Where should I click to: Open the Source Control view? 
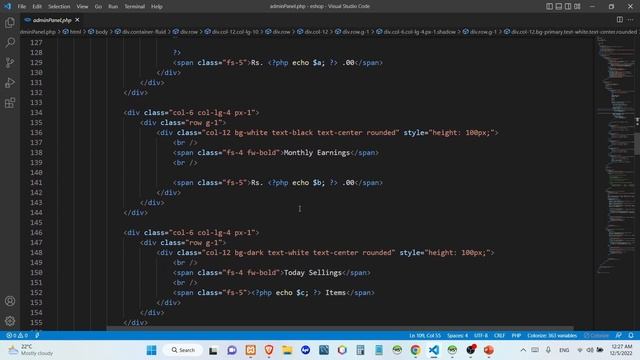click(10, 62)
